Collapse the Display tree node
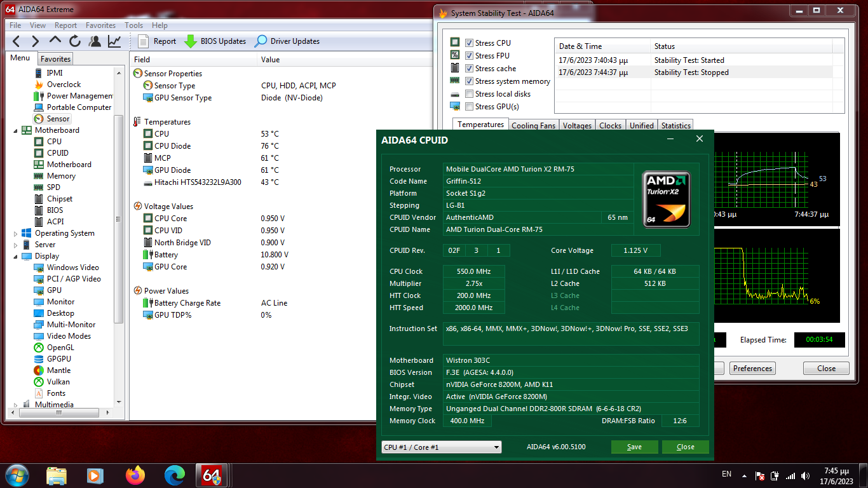 point(15,256)
